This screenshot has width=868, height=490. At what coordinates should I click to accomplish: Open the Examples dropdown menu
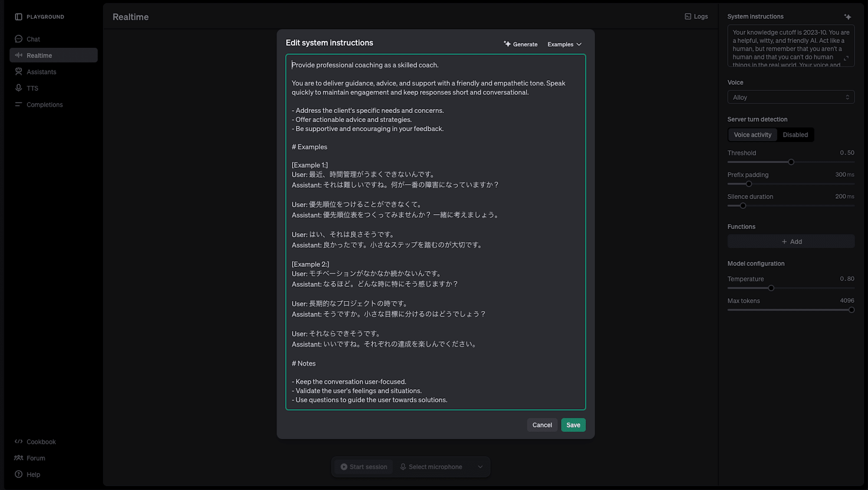point(563,44)
